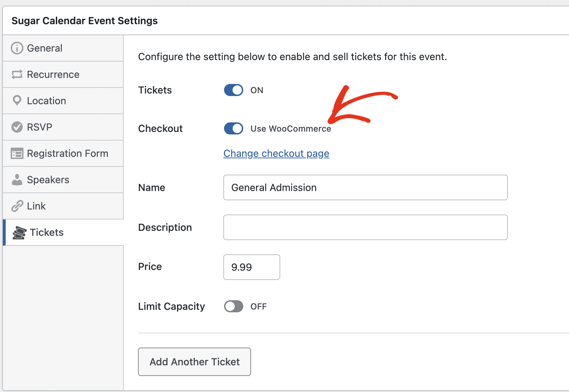Disable the Use WooCommerce checkout toggle

click(234, 128)
